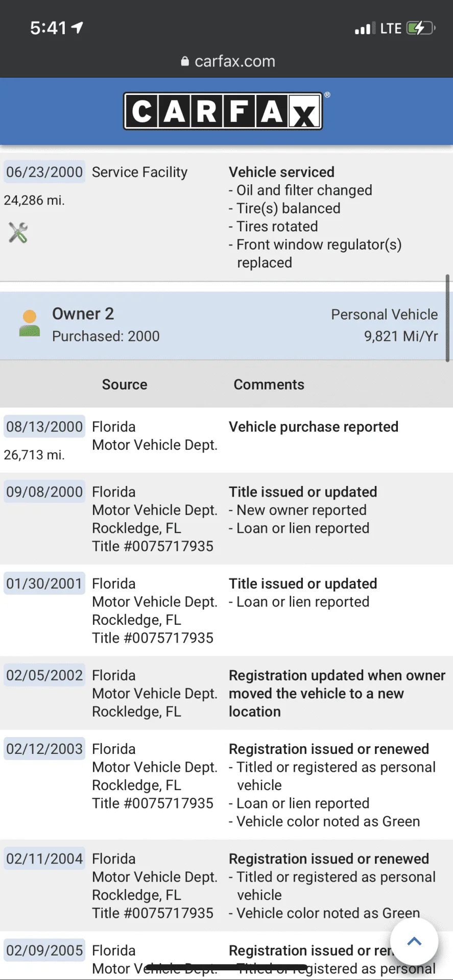Tap the location arrow beside the time

77,27
